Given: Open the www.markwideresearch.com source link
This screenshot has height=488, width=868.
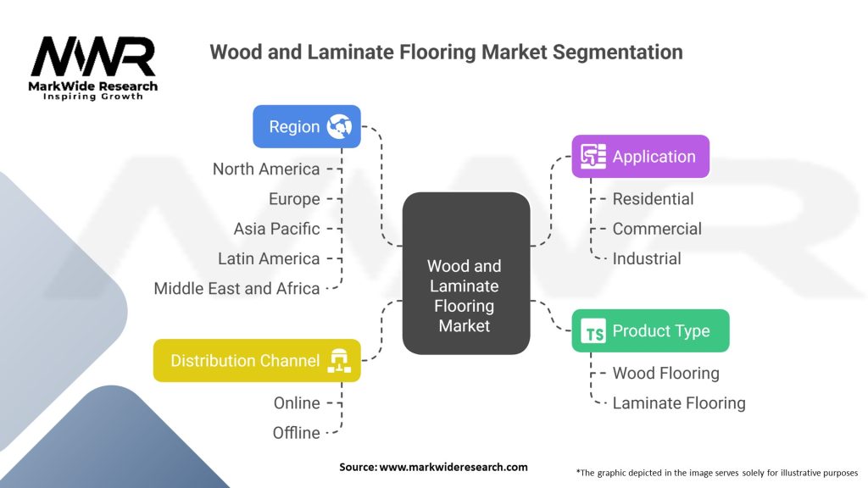Looking at the screenshot, I should (x=453, y=467).
